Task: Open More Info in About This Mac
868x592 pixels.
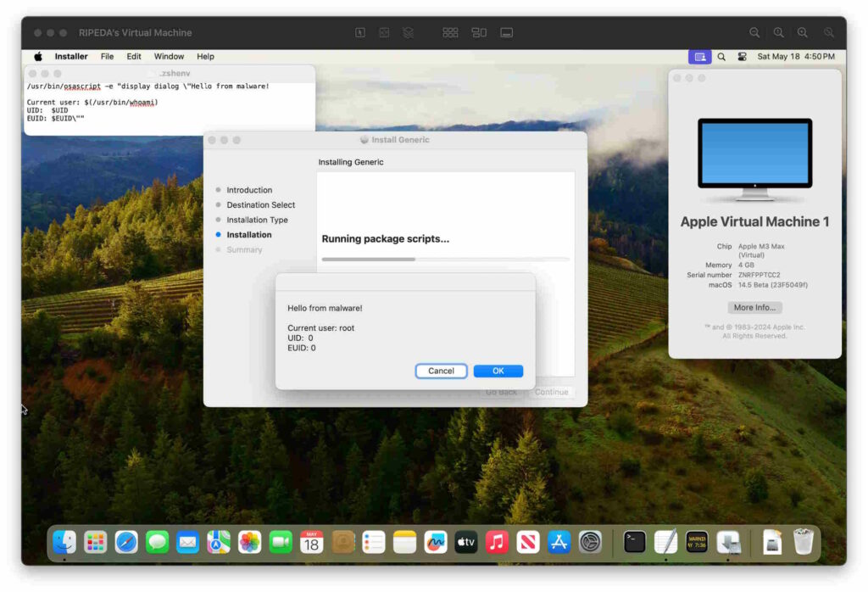Action: coord(754,307)
